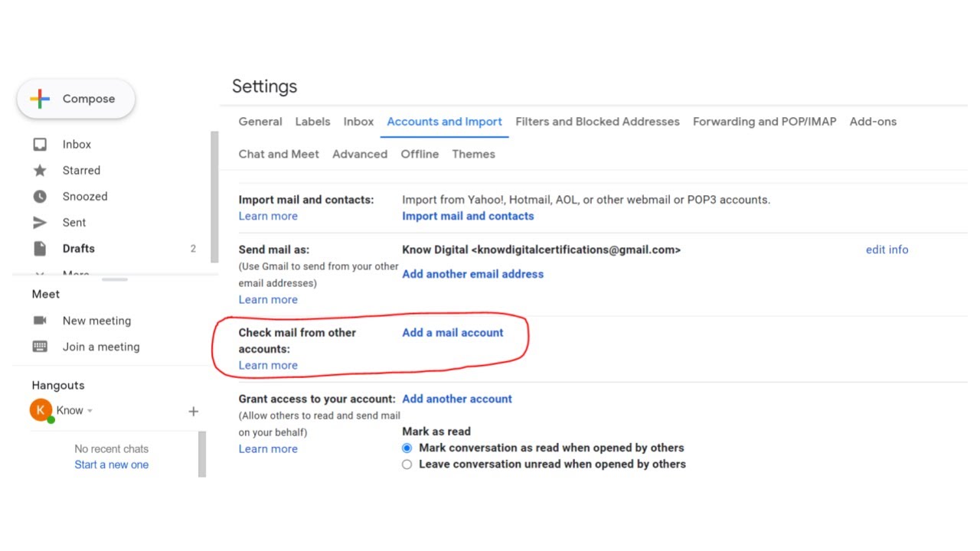
Task: Click the plus icon to start Hangouts chat
Action: click(x=194, y=412)
